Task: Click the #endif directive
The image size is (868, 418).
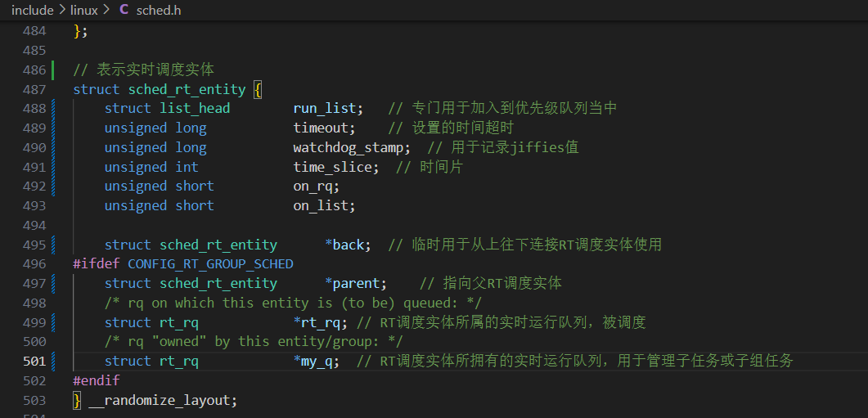Action: [96, 380]
